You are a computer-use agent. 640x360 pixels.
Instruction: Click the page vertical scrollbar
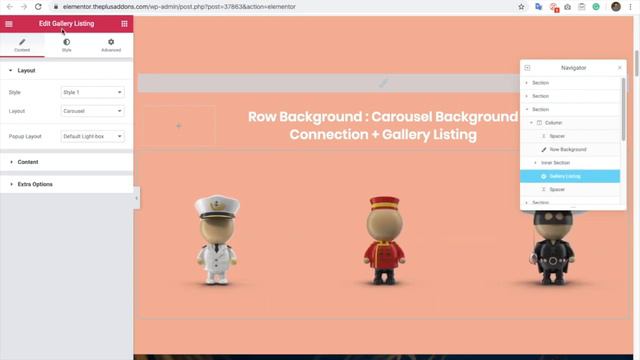pyautogui.click(x=637, y=63)
